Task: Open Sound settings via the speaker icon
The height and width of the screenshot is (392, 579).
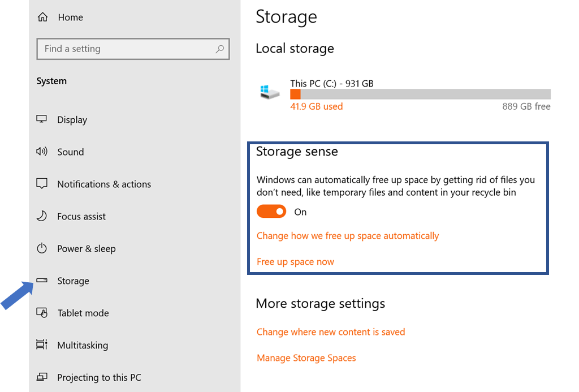Action: 42,152
